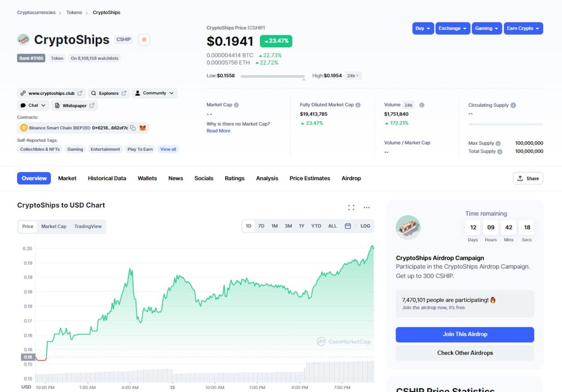Click the Circulating Supply progress bar
Image resolution: width=562 pixels, height=392 pixels.
506,124
